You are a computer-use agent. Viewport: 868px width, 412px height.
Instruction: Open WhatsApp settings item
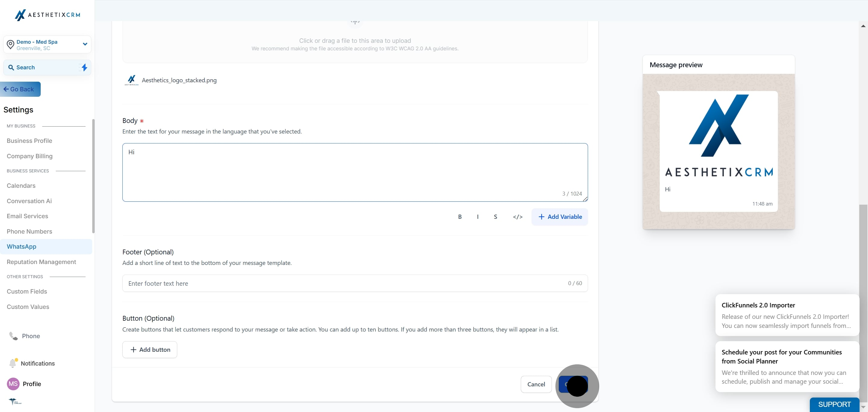(x=46, y=247)
